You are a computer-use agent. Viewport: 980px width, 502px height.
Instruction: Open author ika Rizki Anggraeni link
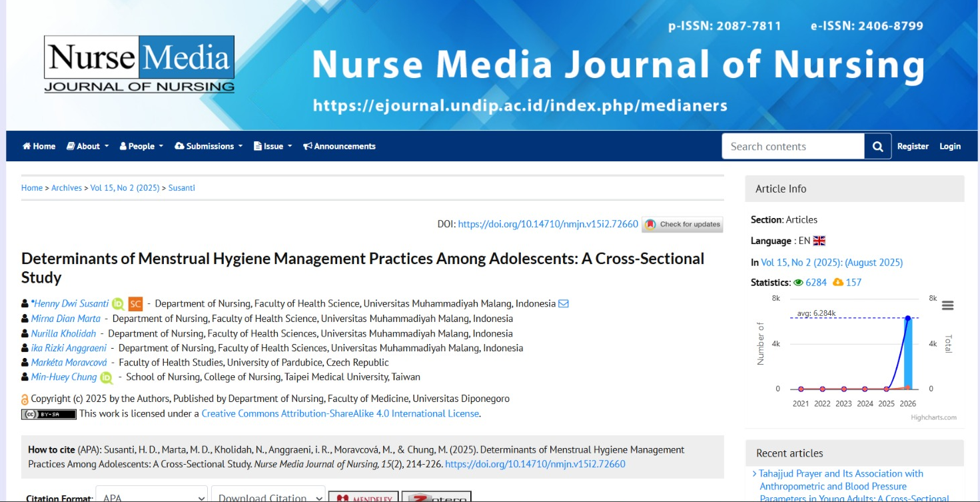click(69, 347)
